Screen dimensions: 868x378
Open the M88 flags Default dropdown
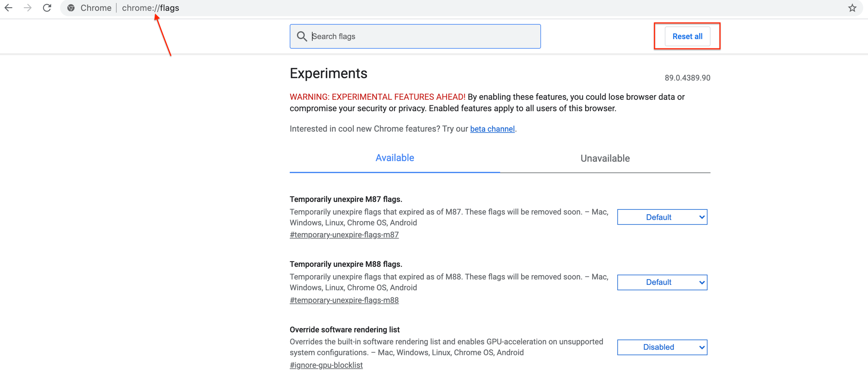662,282
